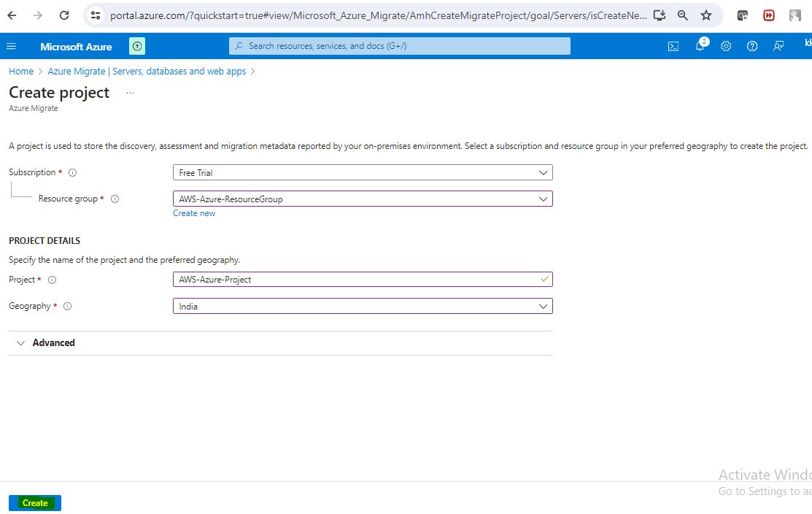The image size is (812, 514).
Task: Bookmark this page with star icon
Action: [x=705, y=15]
